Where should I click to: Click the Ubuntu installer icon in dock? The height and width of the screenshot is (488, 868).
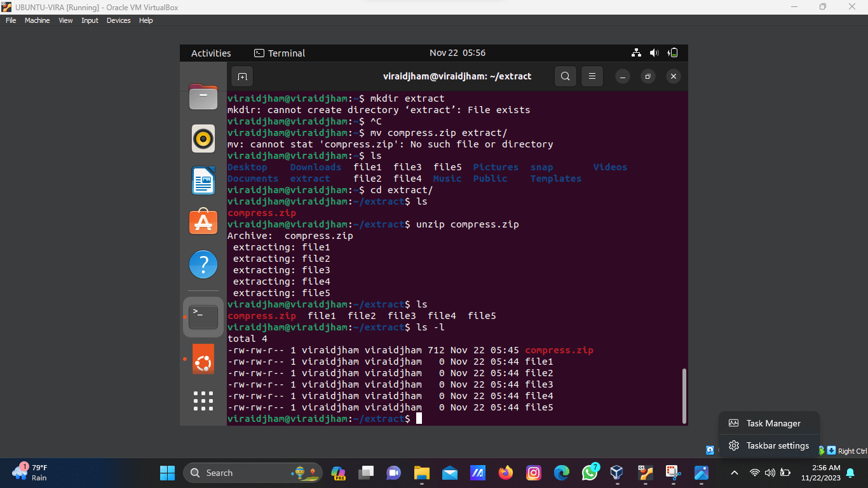pos(203,360)
